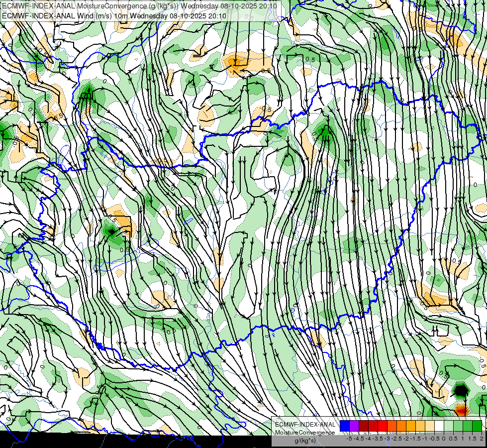
Task: Click the -0.5 legend tick value
Action: [434, 439]
